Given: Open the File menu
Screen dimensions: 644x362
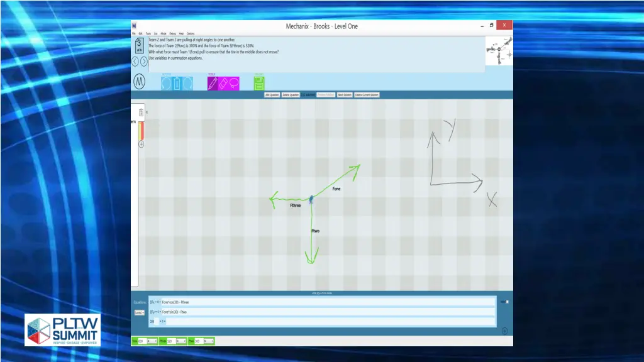Looking at the screenshot, I should pyautogui.click(x=133, y=33).
